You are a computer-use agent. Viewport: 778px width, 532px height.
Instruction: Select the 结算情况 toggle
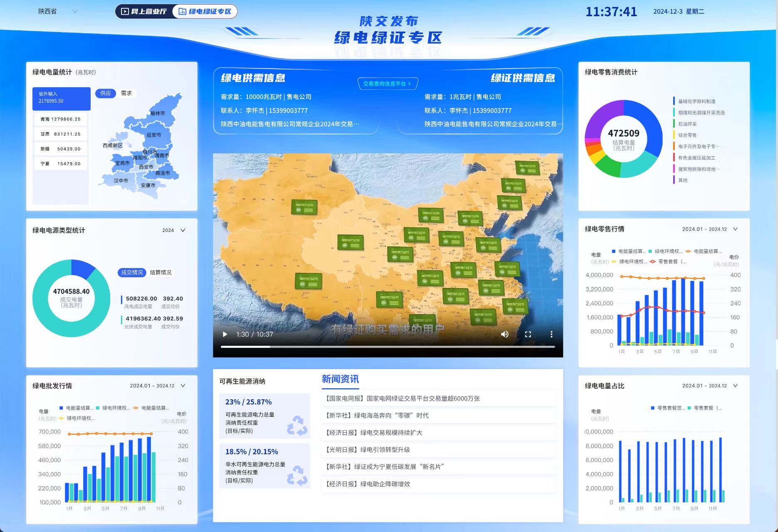click(x=161, y=273)
